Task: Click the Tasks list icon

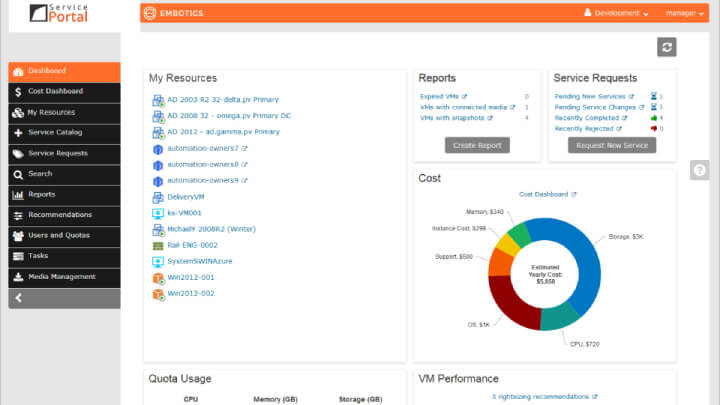Action: [18, 256]
